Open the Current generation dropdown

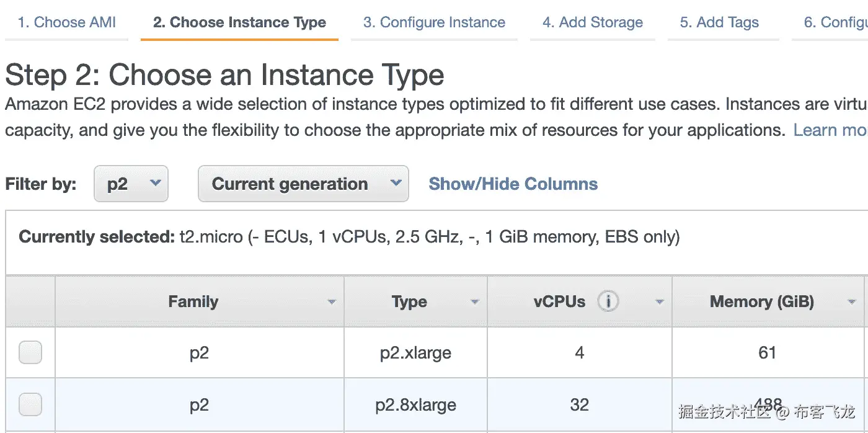coord(303,184)
